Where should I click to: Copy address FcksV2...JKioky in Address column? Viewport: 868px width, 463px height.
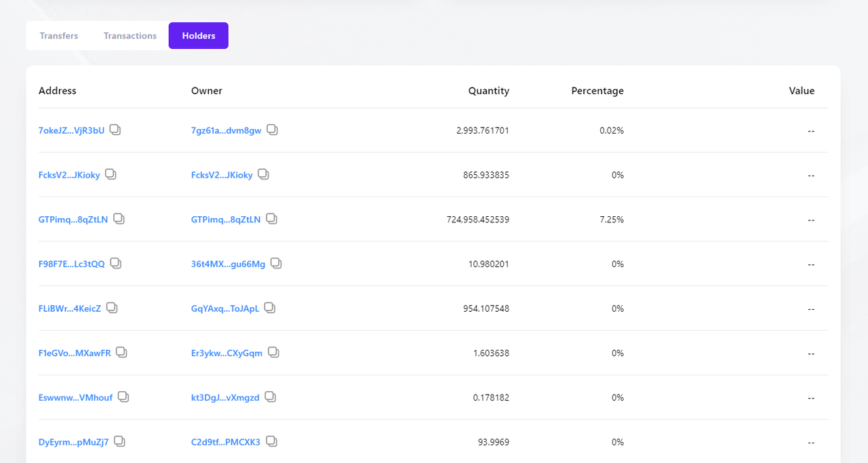click(x=111, y=174)
